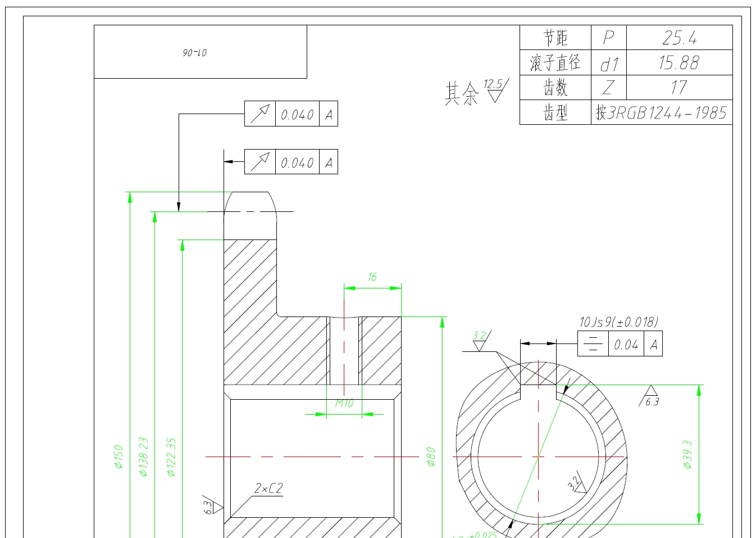Select the 6.3 roughness symbol near Ø39.3 dimension
Viewport: 756px width, 538px height.
(x=650, y=396)
